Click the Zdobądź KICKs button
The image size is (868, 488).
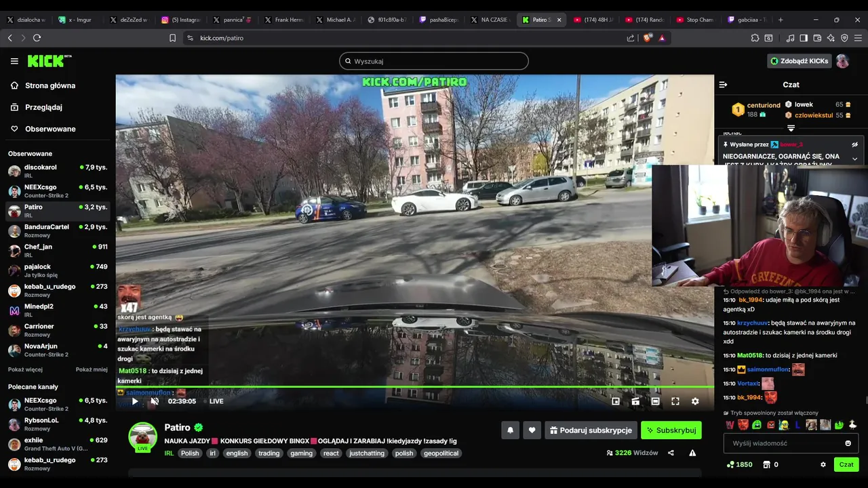(x=799, y=61)
